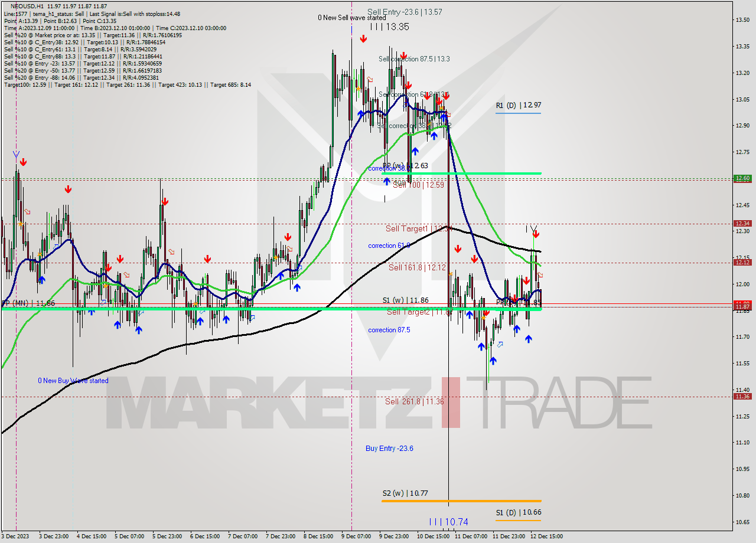The height and width of the screenshot is (543, 756).
Task: Click the 'Sell 161.8 | 12.12' label
Action: tap(417, 267)
